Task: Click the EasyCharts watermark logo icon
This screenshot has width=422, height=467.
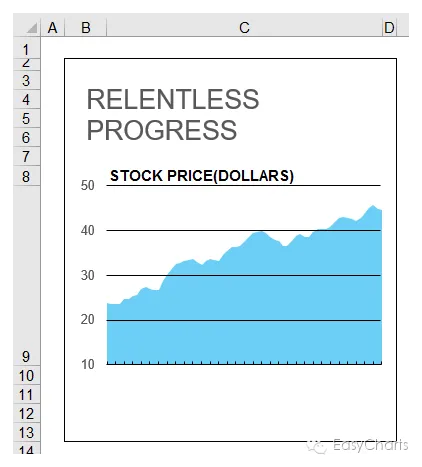Action: coord(316,447)
